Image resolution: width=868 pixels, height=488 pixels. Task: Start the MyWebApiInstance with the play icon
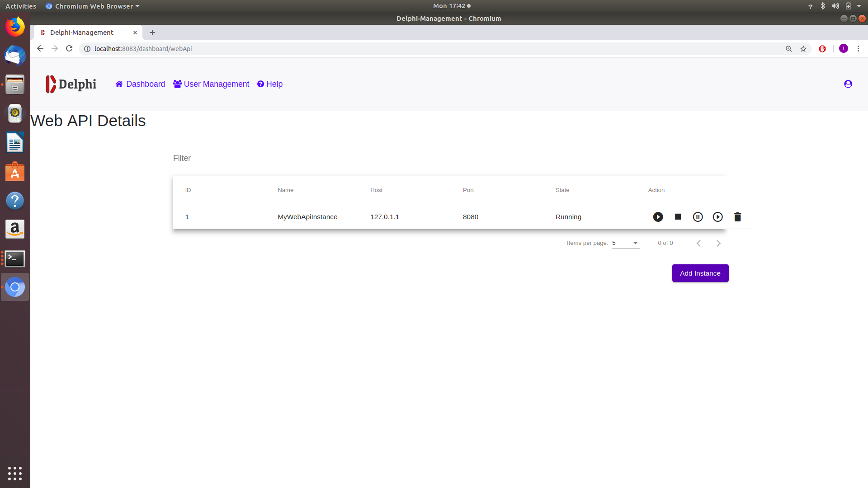pyautogui.click(x=658, y=217)
